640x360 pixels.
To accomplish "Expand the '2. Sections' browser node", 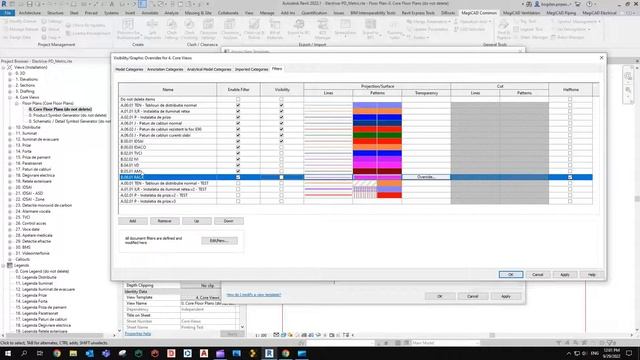I will [x=10, y=85].
